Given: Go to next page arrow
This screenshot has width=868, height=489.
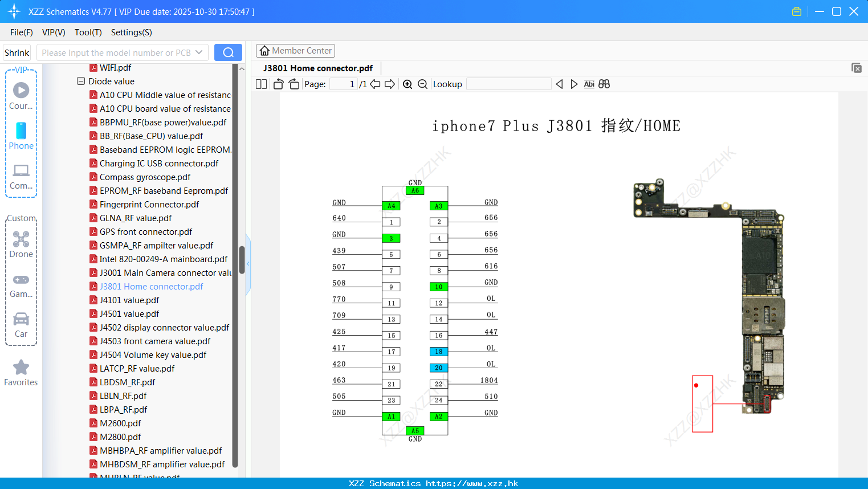Looking at the screenshot, I should coord(390,84).
